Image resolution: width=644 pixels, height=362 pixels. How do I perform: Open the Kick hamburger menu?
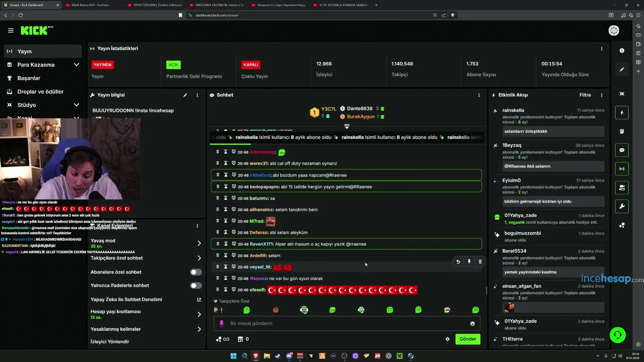pyautogui.click(x=11, y=31)
